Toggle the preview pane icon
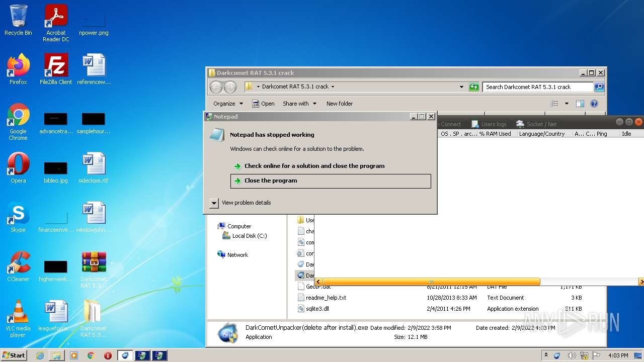Viewport: 644px width, 362px height. pos(580,104)
